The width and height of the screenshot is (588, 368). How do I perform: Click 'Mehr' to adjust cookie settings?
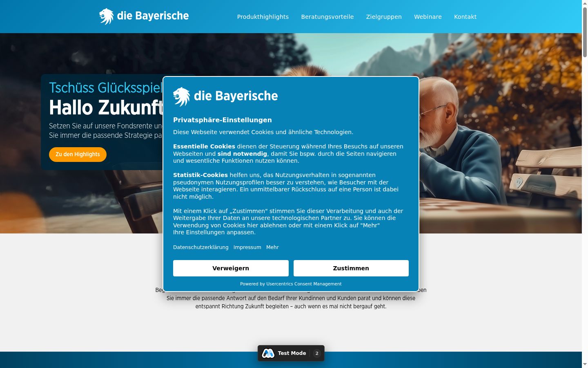coord(272,247)
